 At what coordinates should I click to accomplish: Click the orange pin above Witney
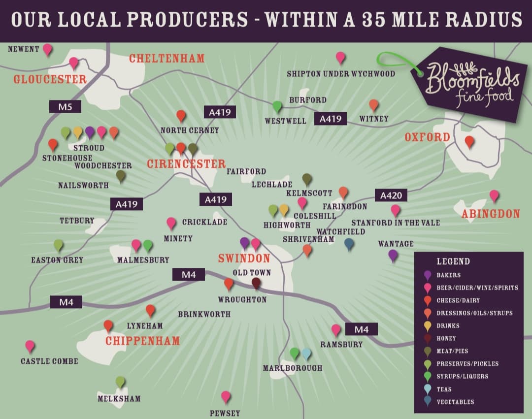(374, 105)
